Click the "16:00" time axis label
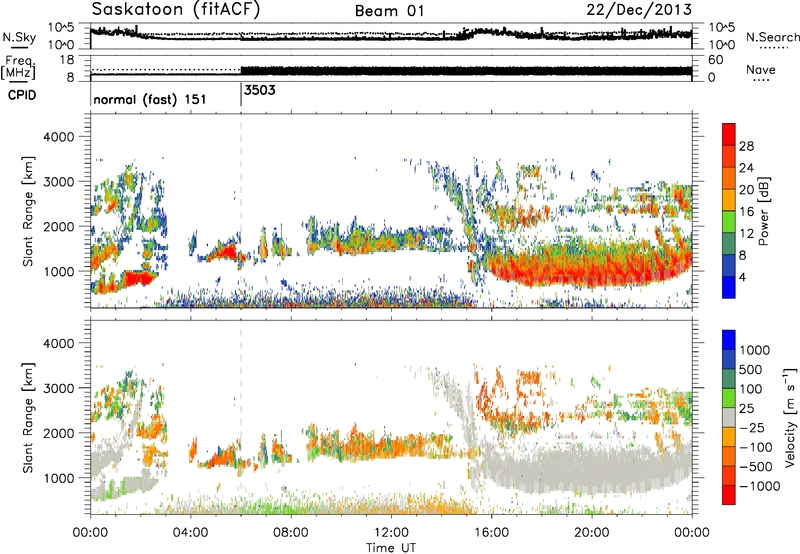Viewport: 800px width, 554px height. tap(491, 533)
